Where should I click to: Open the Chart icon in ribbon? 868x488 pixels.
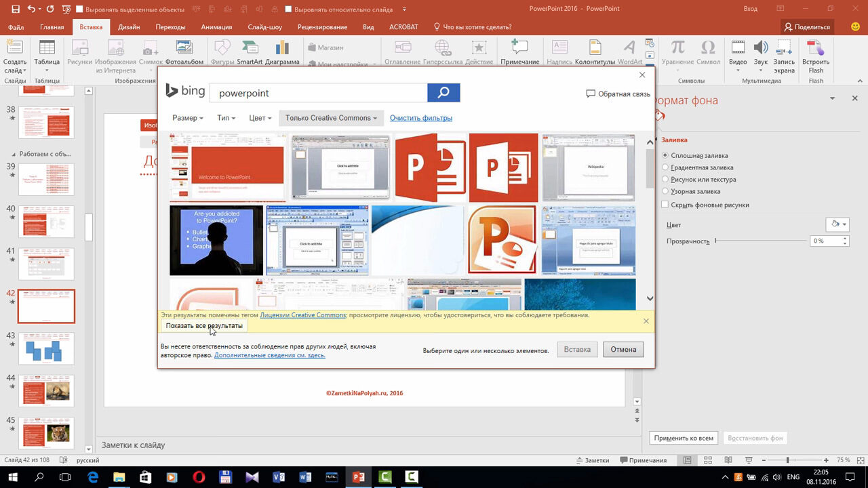click(282, 49)
